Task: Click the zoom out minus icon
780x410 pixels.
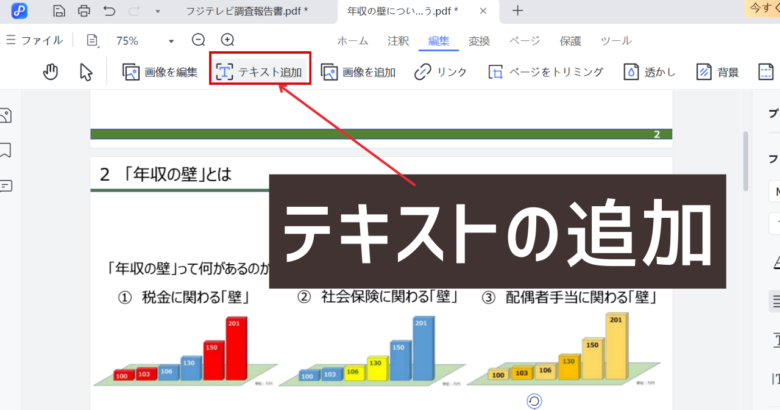Action: [x=198, y=41]
